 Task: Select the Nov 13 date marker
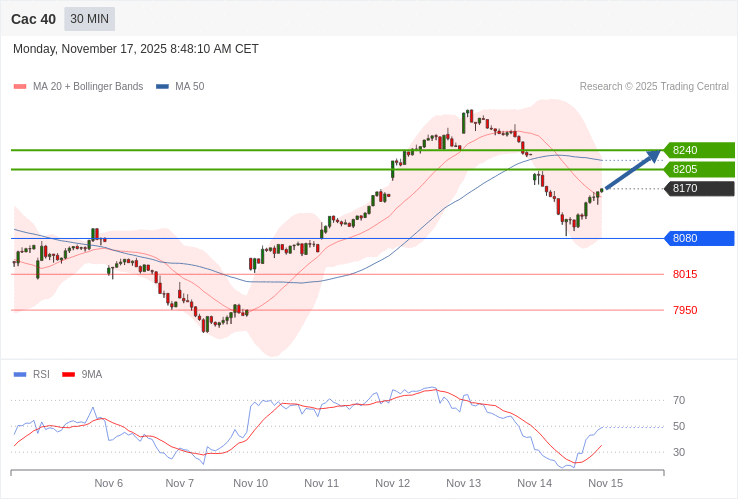(x=463, y=483)
